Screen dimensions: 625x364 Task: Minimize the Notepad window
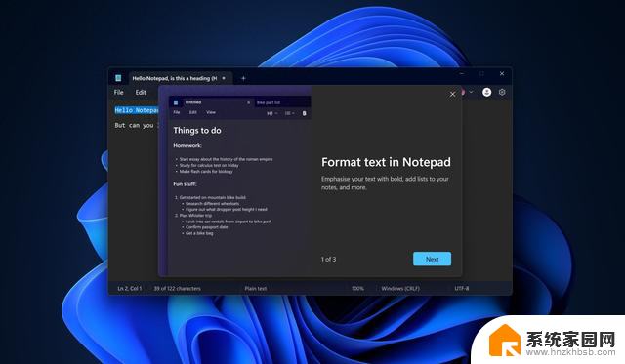pyautogui.click(x=462, y=73)
